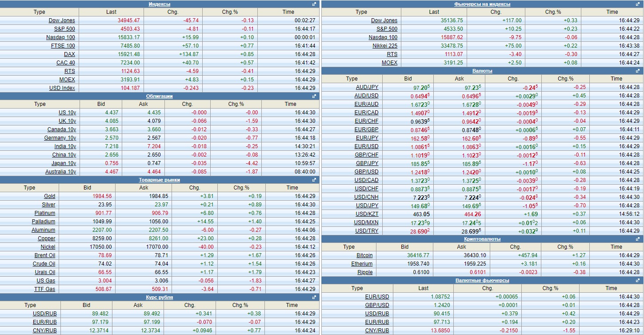Viewport: 644px width, 335px height.
Task: Open the Gold commodity link
Action: tap(49, 196)
